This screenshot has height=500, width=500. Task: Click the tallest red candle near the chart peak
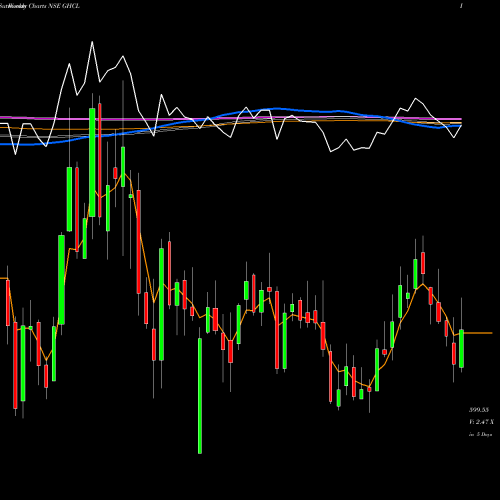pos(100,160)
